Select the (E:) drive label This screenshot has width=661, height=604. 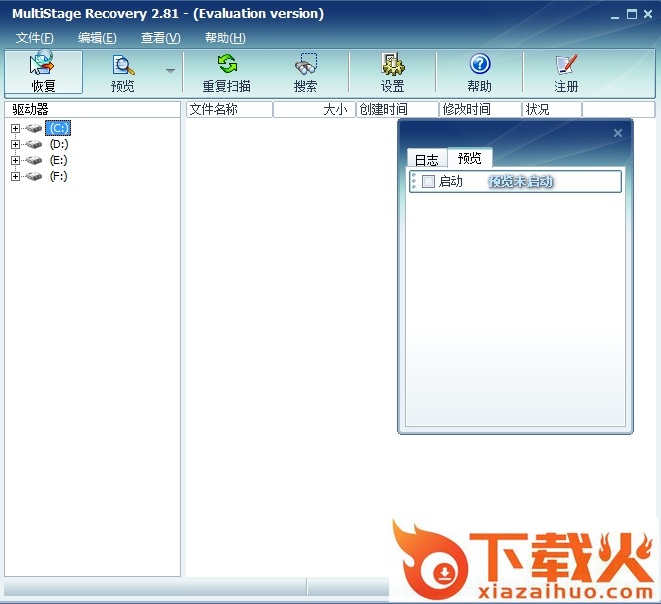point(58,160)
